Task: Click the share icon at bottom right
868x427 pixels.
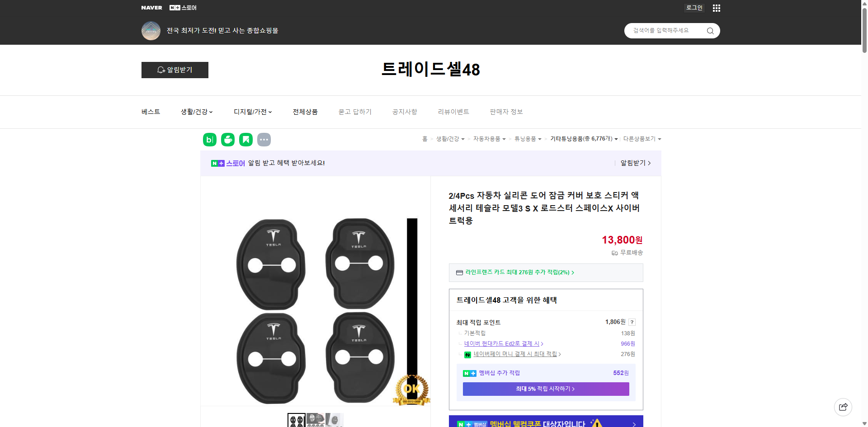Action: point(843,407)
